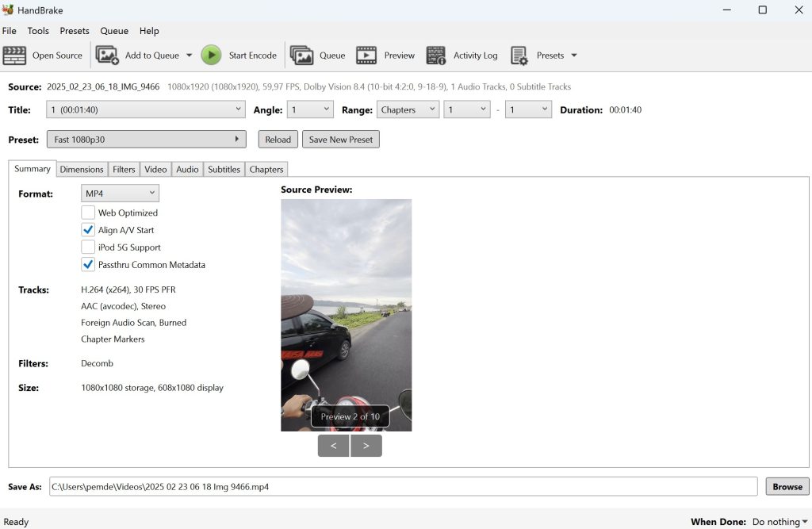
Task: Go to the previous preview image
Action: (333, 446)
